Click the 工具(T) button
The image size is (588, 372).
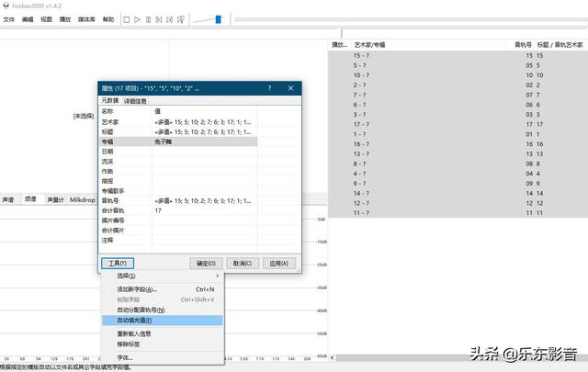coord(118,264)
